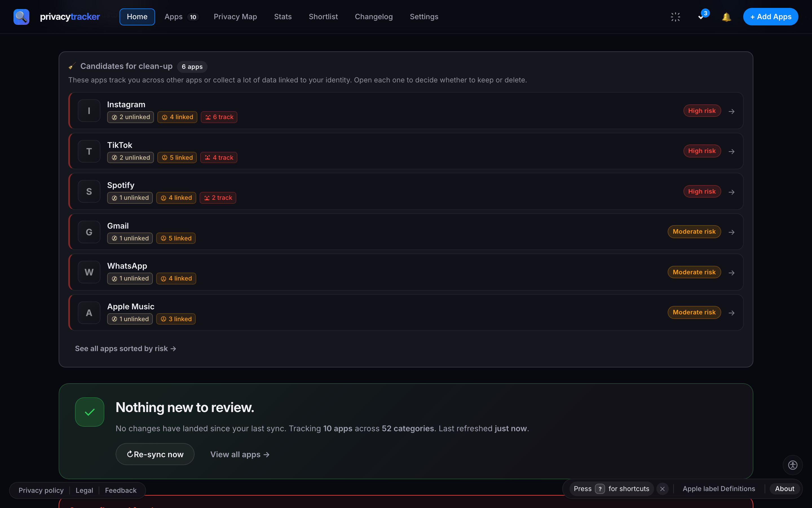This screenshot has width=812, height=508.
Task: Open the Shortlist tab
Action: [x=323, y=17]
